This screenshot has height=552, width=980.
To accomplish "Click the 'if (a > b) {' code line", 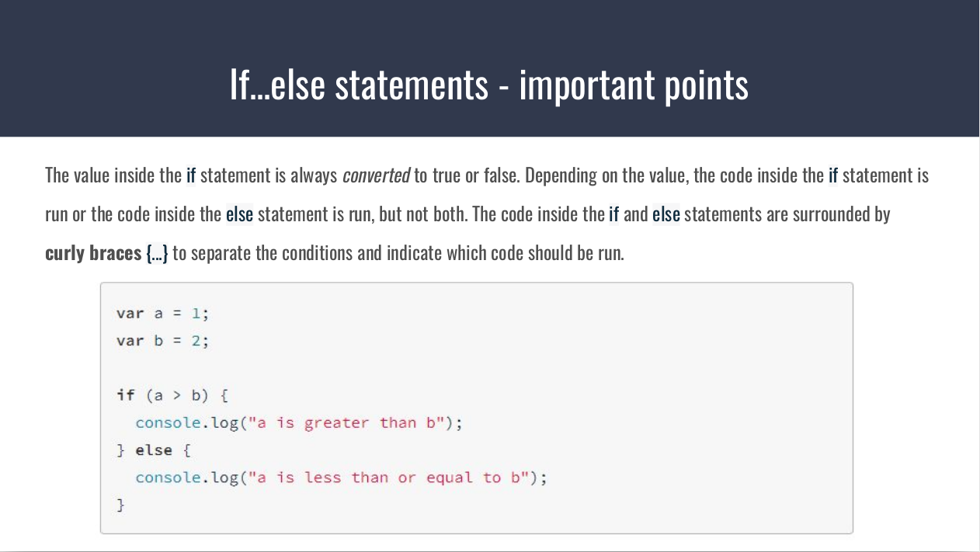I will pos(172,395).
